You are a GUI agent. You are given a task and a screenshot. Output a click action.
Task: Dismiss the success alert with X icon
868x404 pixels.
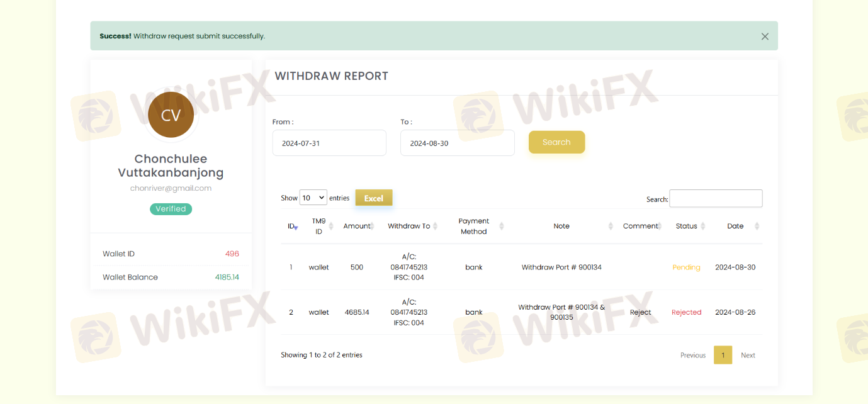(x=765, y=36)
